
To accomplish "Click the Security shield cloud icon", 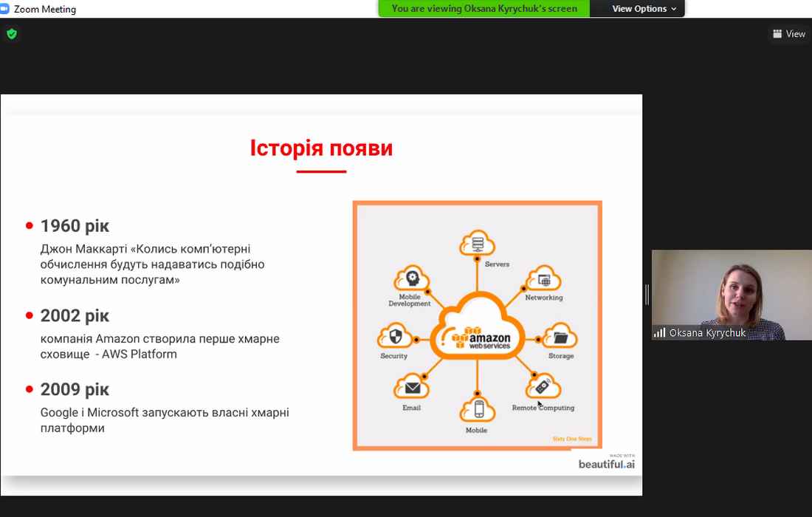I will pyautogui.click(x=395, y=338).
